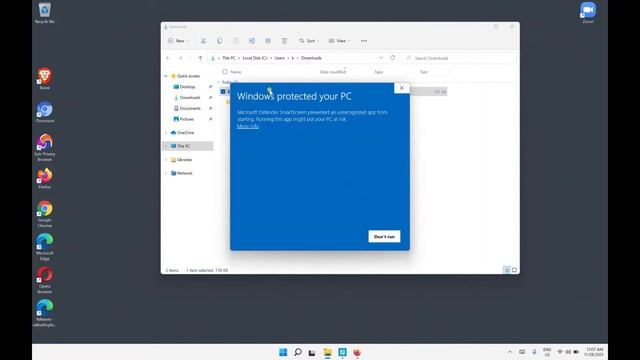This screenshot has width=640, height=360.
Task: Click the Rename icon in Explorer toolbar
Action: click(x=252, y=41)
